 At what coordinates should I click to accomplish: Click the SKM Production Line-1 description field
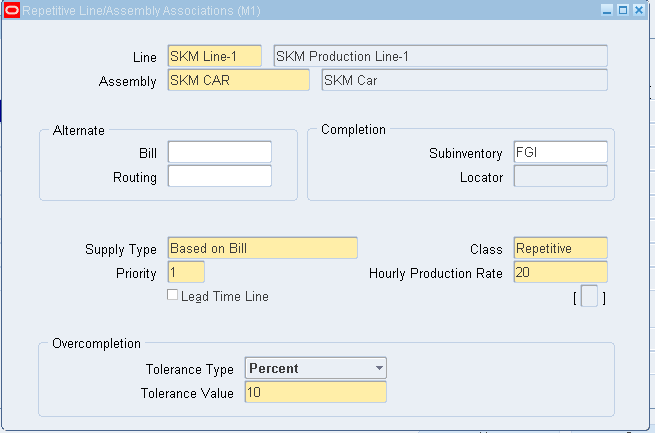(x=440, y=56)
